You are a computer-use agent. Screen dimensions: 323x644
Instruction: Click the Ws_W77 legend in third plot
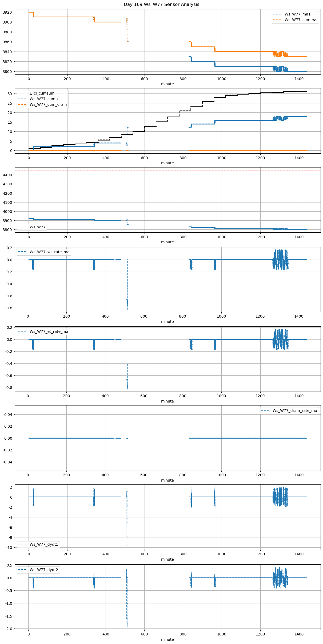[37, 227]
